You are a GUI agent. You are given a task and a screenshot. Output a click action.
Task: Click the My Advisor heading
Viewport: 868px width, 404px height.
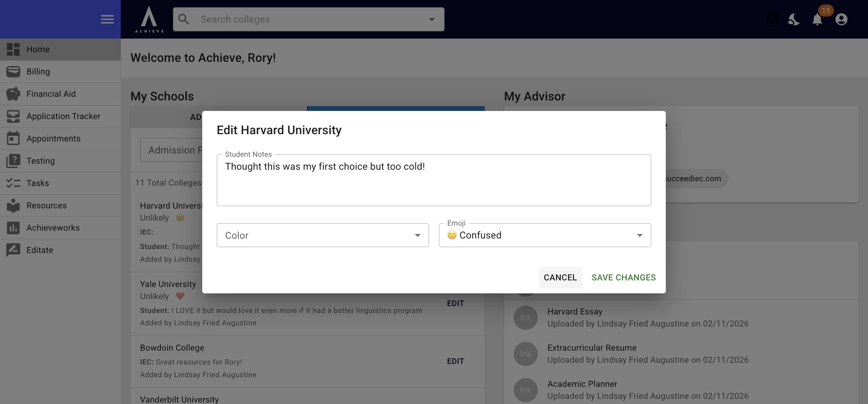coord(535,96)
